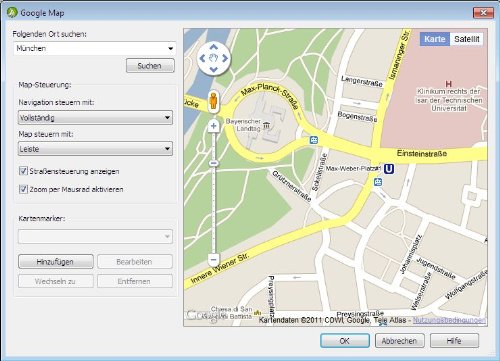Switch map to Karte view
This screenshot has width=500, height=361.
pos(435,39)
